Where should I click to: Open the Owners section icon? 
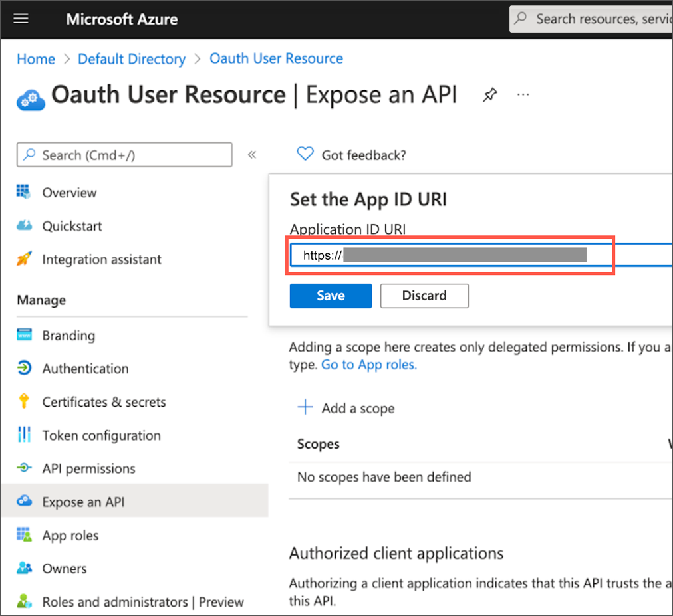pos(25,569)
